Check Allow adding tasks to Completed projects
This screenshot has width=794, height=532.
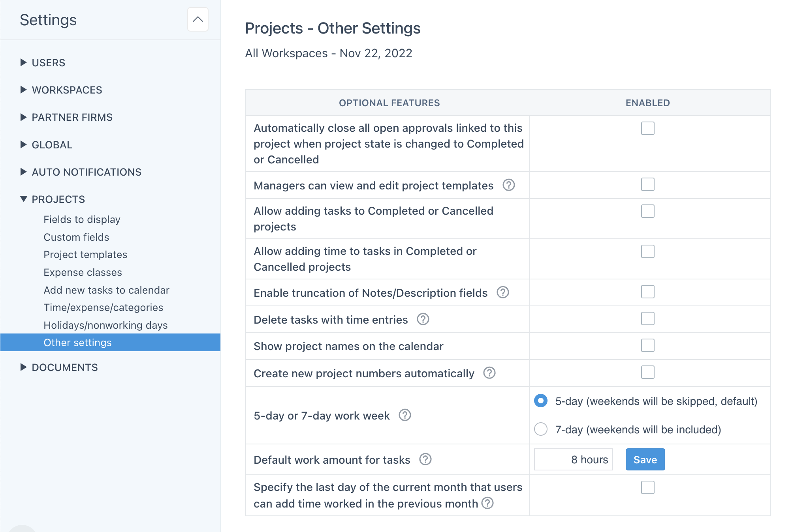[x=647, y=211]
